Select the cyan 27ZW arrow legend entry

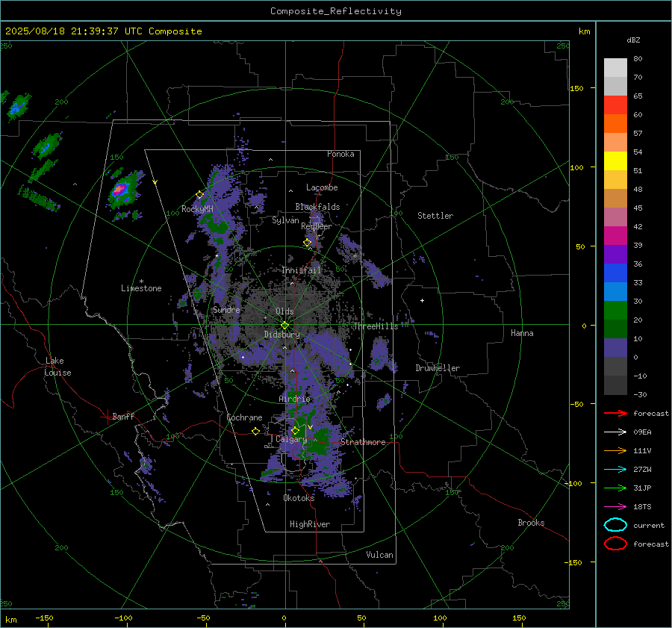pyautogui.click(x=615, y=470)
